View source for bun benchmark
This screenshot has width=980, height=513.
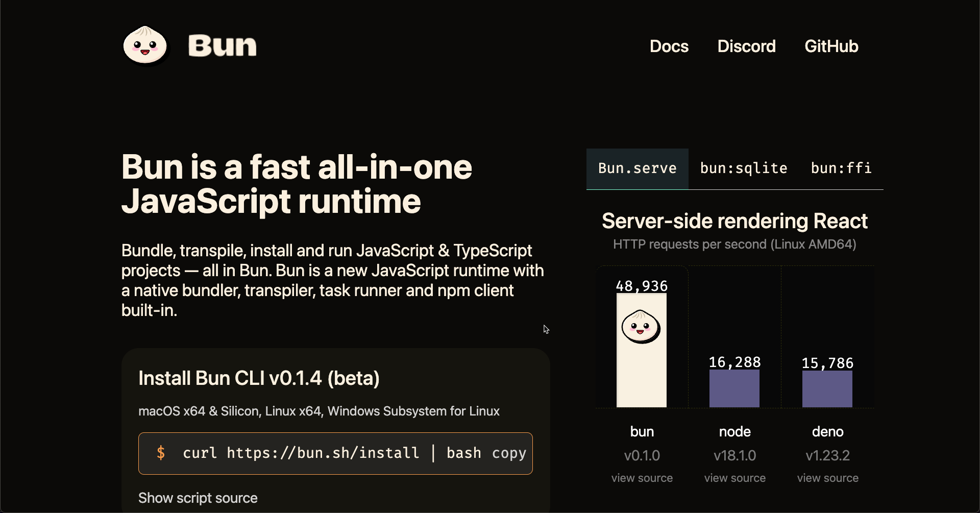click(x=642, y=478)
